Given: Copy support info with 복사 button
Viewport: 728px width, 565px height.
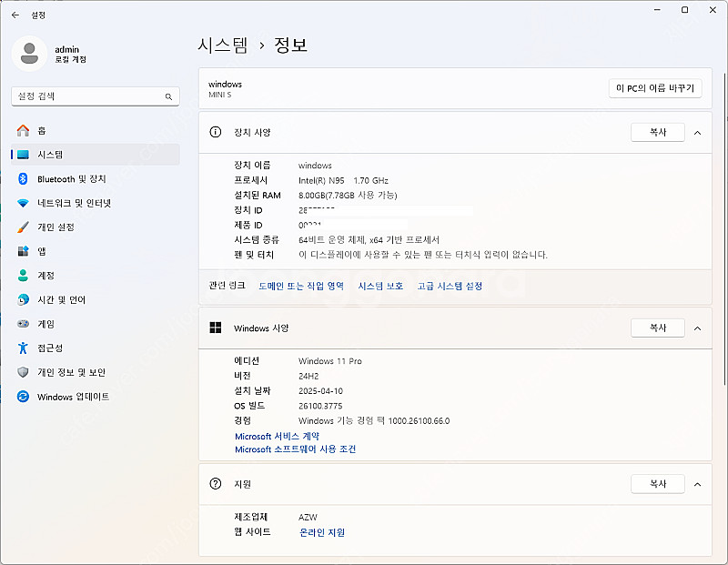Looking at the screenshot, I should point(658,484).
